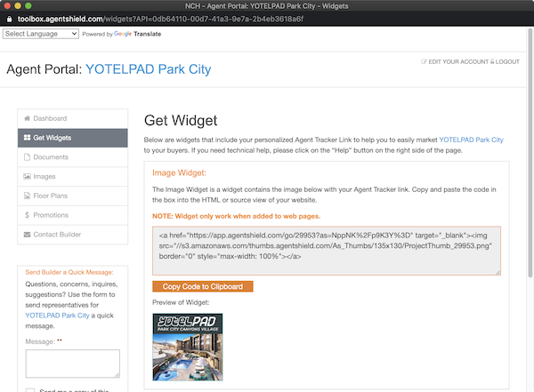Click the Documents file icon
534x392 pixels.
pos(27,156)
